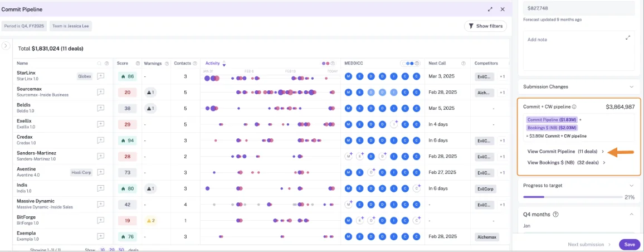Expand Aventine +1 additional competitors
The height and width of the screenshot is (252, 644).
click(x=502, y=173)
